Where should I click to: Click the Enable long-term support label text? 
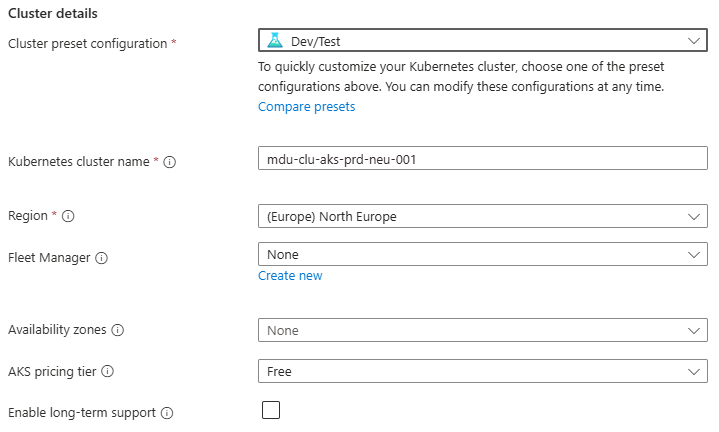(x=81, y=413)
